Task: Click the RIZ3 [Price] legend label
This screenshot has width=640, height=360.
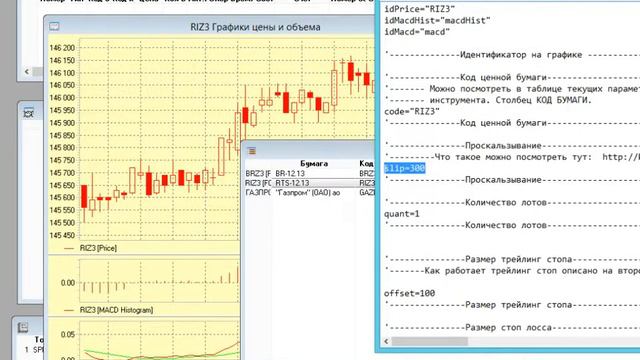Action: coord(98,248)
